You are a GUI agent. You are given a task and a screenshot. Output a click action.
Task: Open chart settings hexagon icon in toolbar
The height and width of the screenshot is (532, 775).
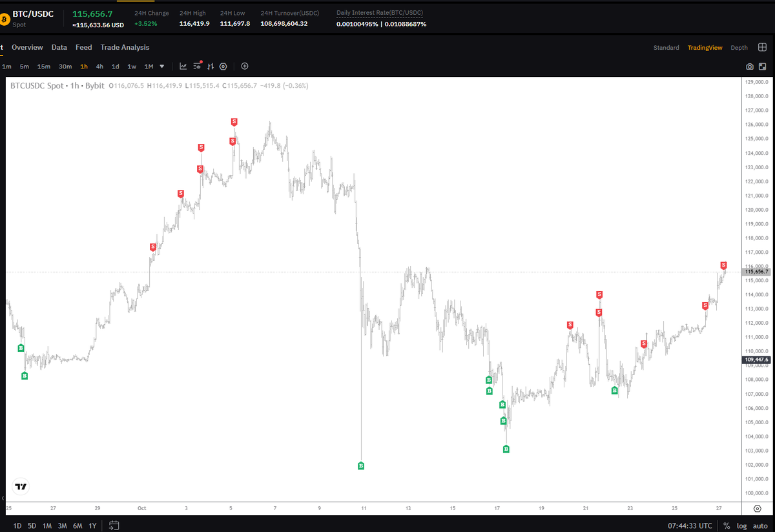(223, 66)
